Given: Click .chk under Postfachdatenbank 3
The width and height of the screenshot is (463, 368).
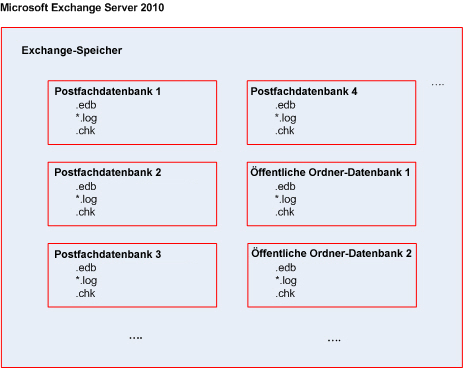Looking at the screenshot, I should click(85, 293).
